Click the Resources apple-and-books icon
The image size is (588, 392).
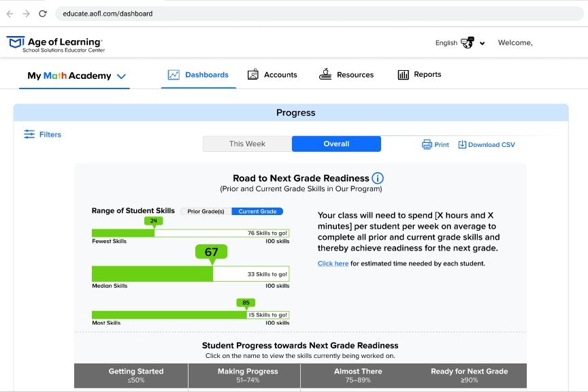(x=325, y=74)
